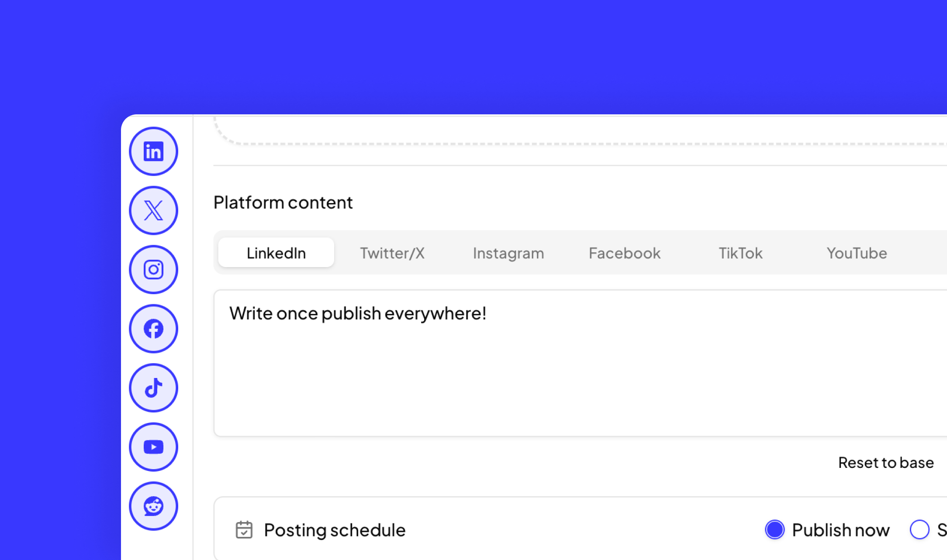Open the Reddit sidebar icon

(153, 506)
